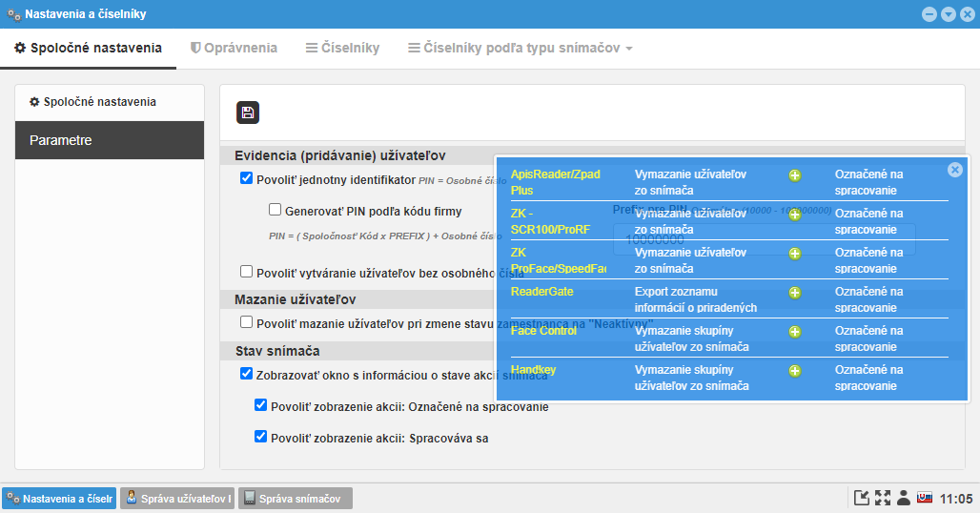Click the dropdown arrow button in title bar
This screenshot has width=980, height=513.
(x=949, y=13)
